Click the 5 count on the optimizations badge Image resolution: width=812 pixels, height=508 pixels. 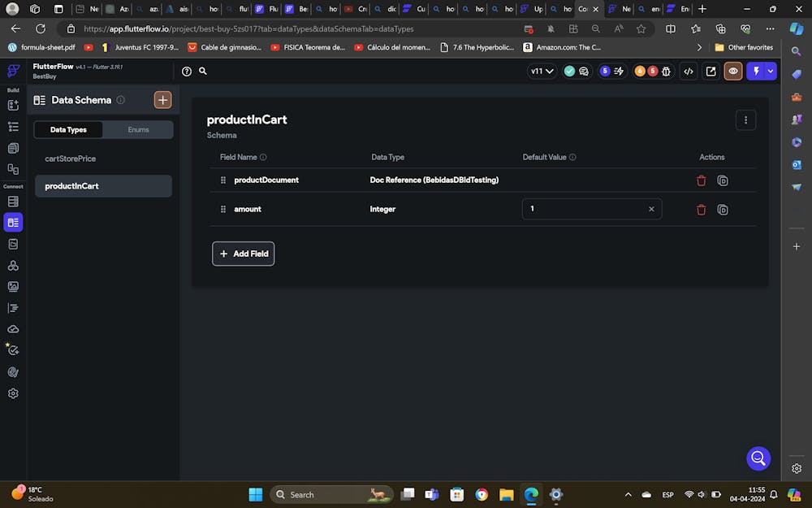coord(604,72)
